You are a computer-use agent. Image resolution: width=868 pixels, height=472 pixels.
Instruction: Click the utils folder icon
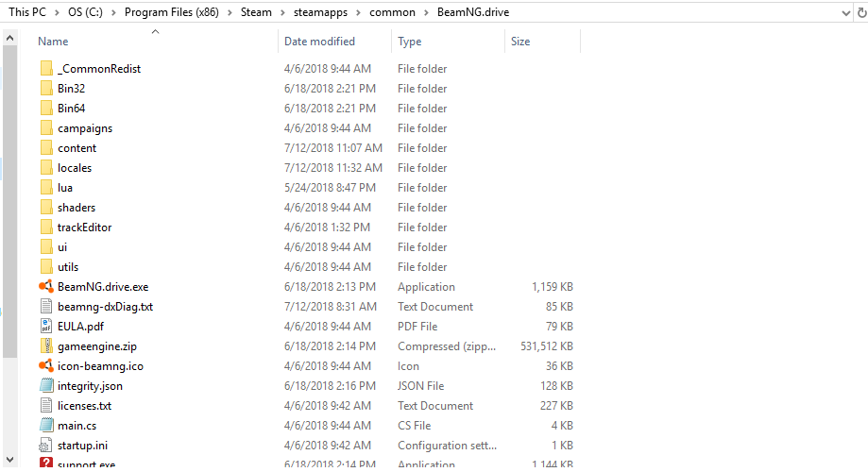coord(46,267)
